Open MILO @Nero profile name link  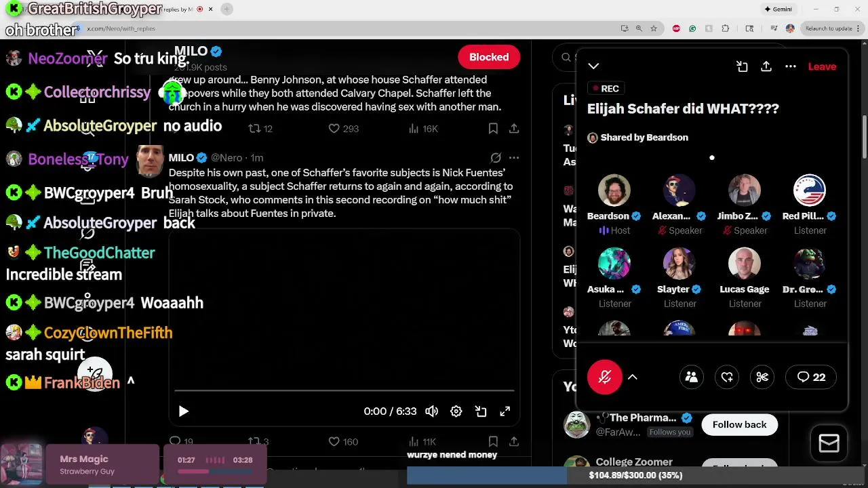point(181,158)
